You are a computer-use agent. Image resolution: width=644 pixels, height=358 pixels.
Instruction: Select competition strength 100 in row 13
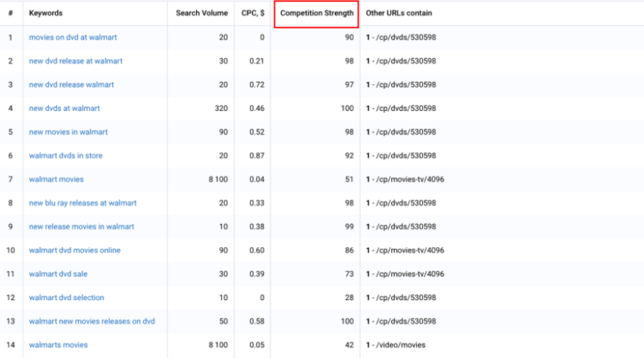tap(347, 321)
